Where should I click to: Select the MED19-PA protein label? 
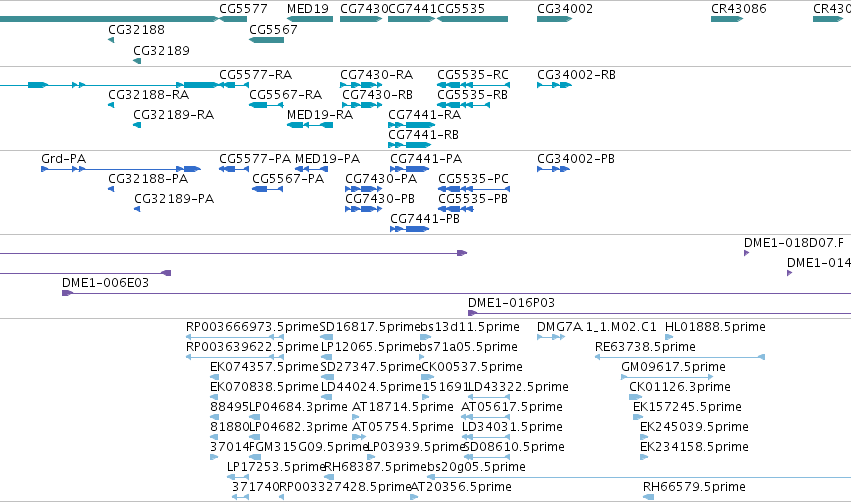point(327,159)
